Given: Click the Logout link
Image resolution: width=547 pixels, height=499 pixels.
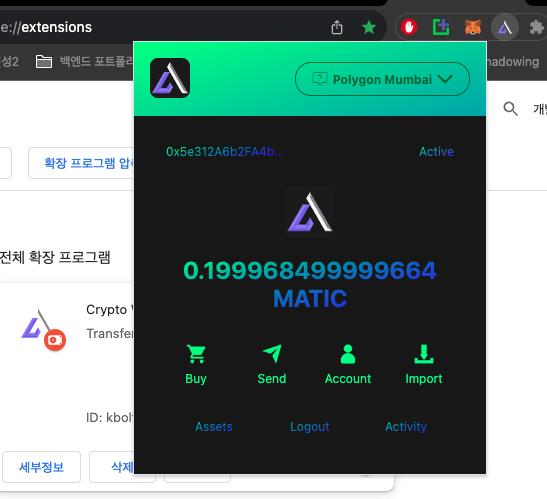Looking at the screenshot, I should (310, 427).
